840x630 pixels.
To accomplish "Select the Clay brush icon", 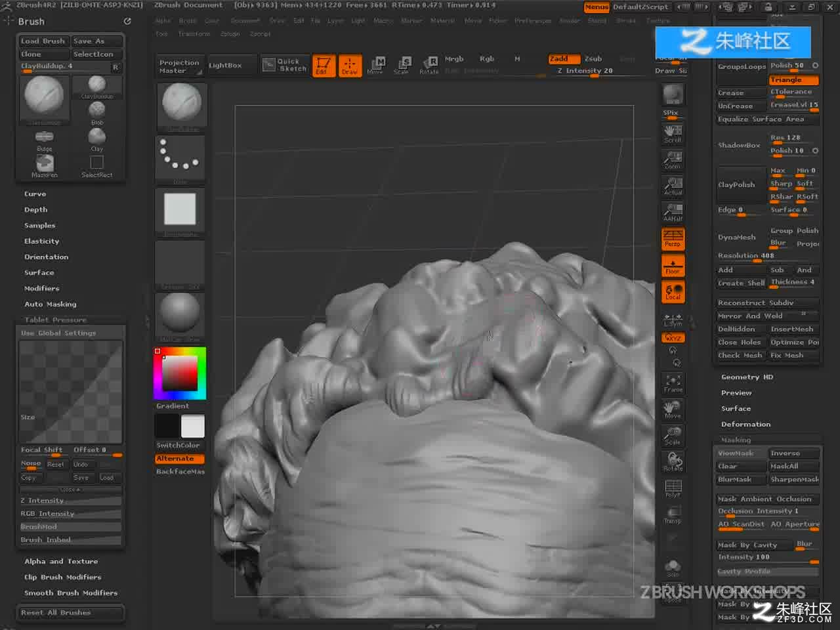I will pos(97,140).
